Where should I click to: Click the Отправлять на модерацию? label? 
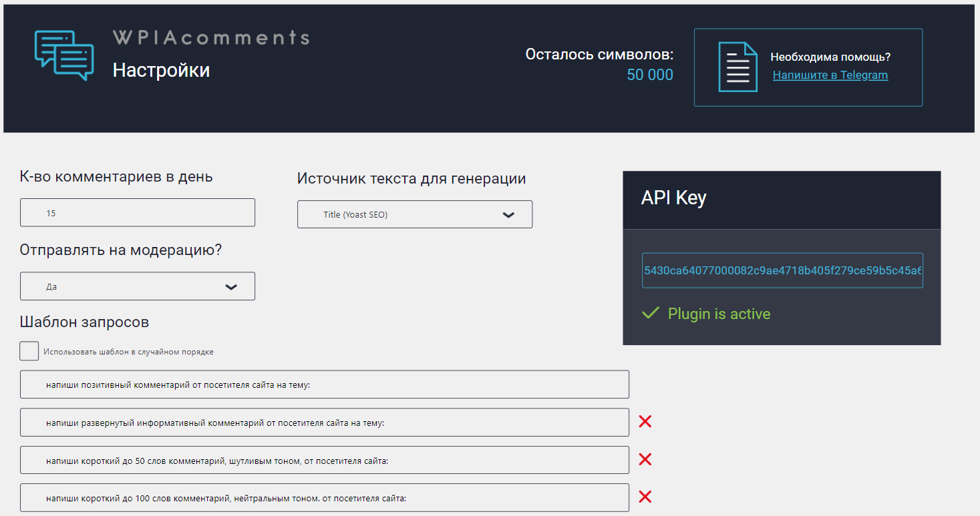click(121, 250)
